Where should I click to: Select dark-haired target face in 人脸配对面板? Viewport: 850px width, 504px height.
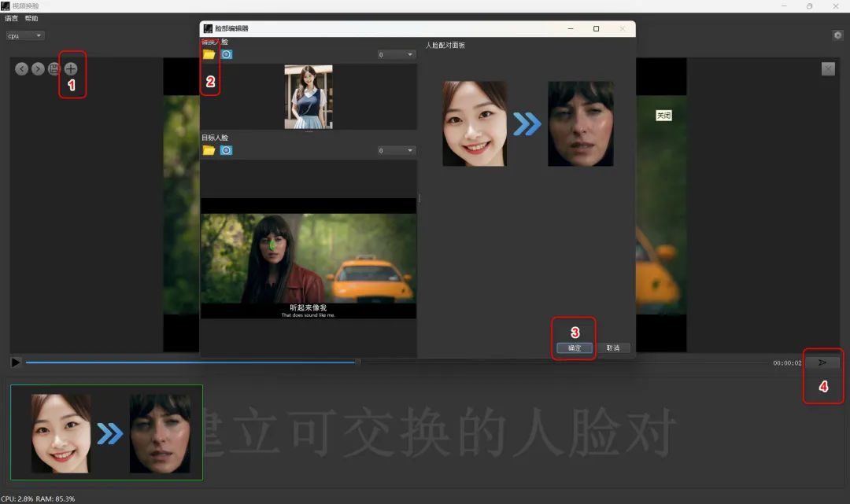581,123
